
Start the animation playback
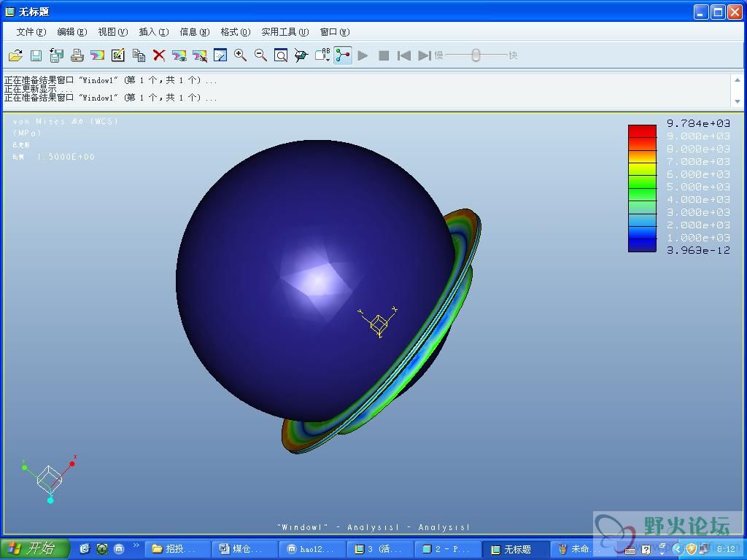[363, 55]
